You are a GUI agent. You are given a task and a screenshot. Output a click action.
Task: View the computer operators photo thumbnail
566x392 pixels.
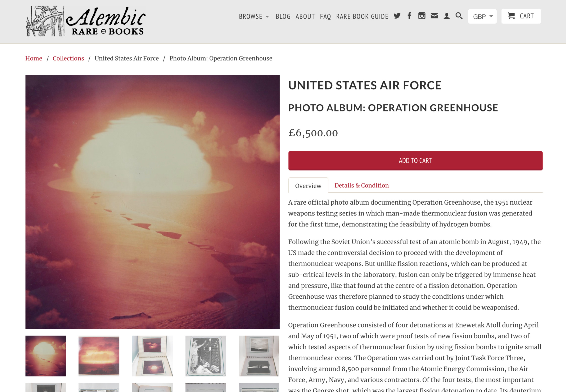coord(206,356)
